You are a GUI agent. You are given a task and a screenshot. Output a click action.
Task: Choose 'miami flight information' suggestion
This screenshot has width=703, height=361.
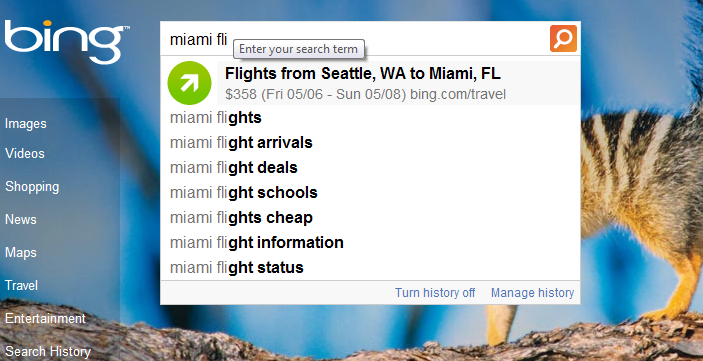point(370,243)
